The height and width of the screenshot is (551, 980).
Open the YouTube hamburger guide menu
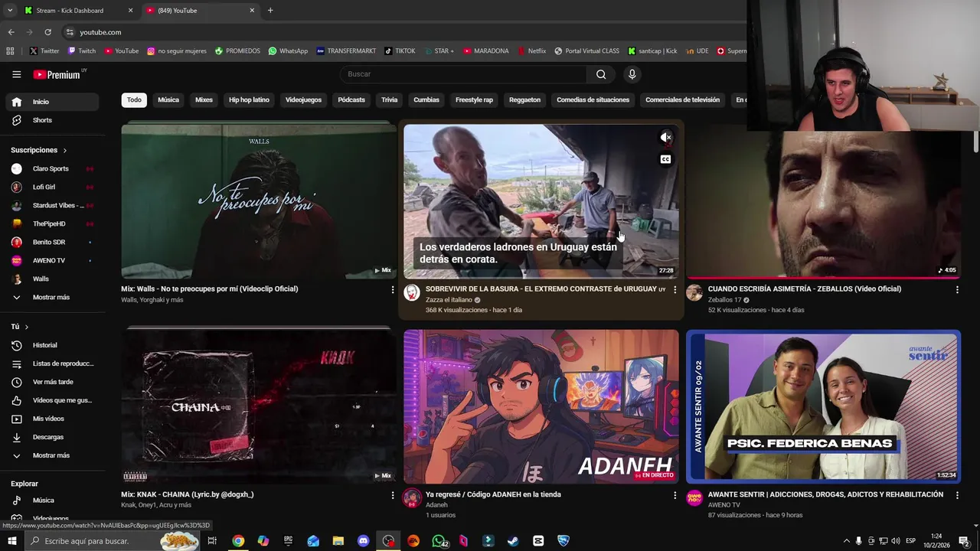pyautogui.click(x=16, y=74)
